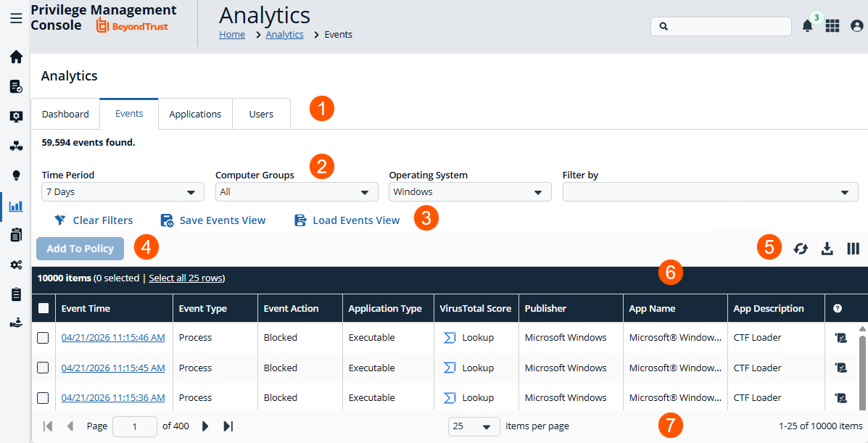Click the help question mark column header
868x443 pixels.
click(838, 308)
